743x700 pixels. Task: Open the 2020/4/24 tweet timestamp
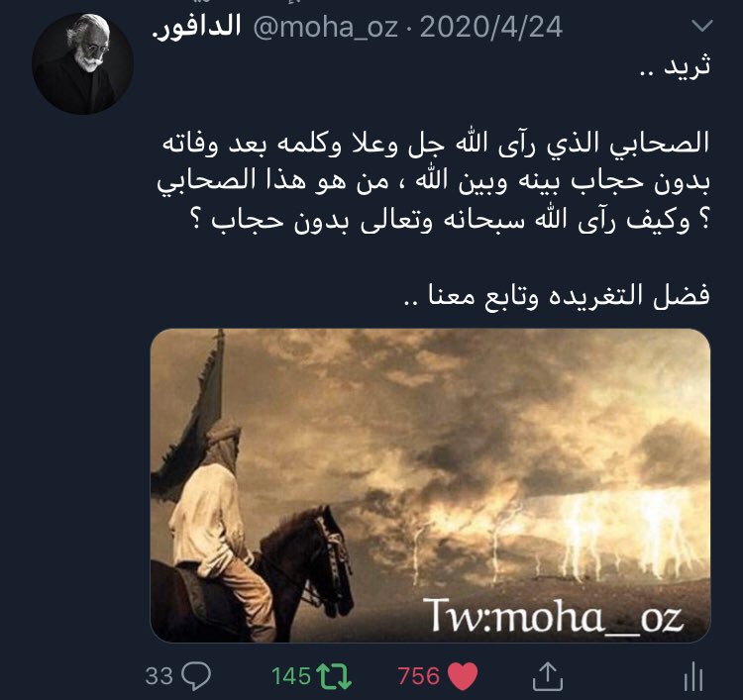pos(491,27)
